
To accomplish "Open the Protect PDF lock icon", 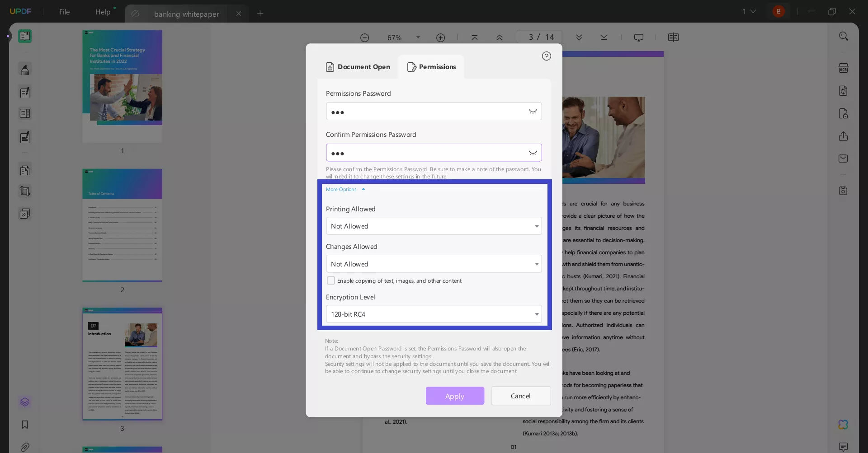I will click(x=843, y=113).
